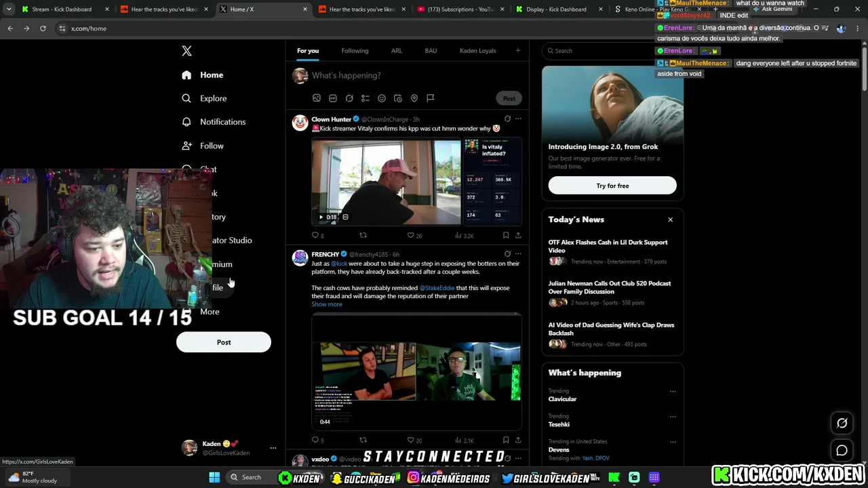Open the emoji picker in composer
The height and width of the screenshot is (488, 868).
point(382,98)
